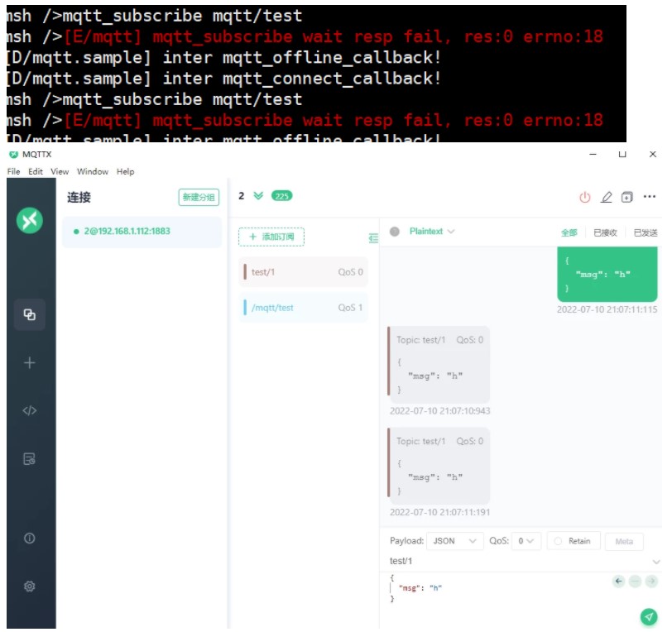Show 已接收 messages tab
Viewport: 672px width, 632px height.
click(605, 232)
